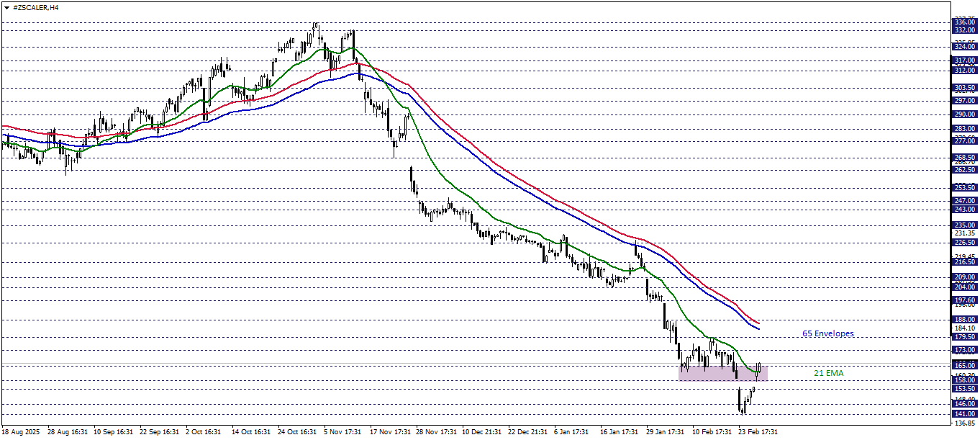
Task: Click the blue "65 Envelopes" text label
Action: (x=827, y=334)
